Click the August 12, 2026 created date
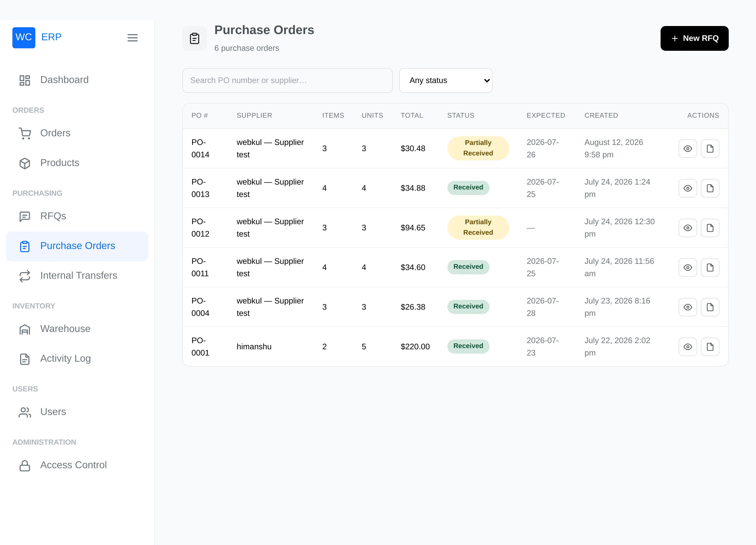Screen dimensions: 756x545 [x=614, y=149]
